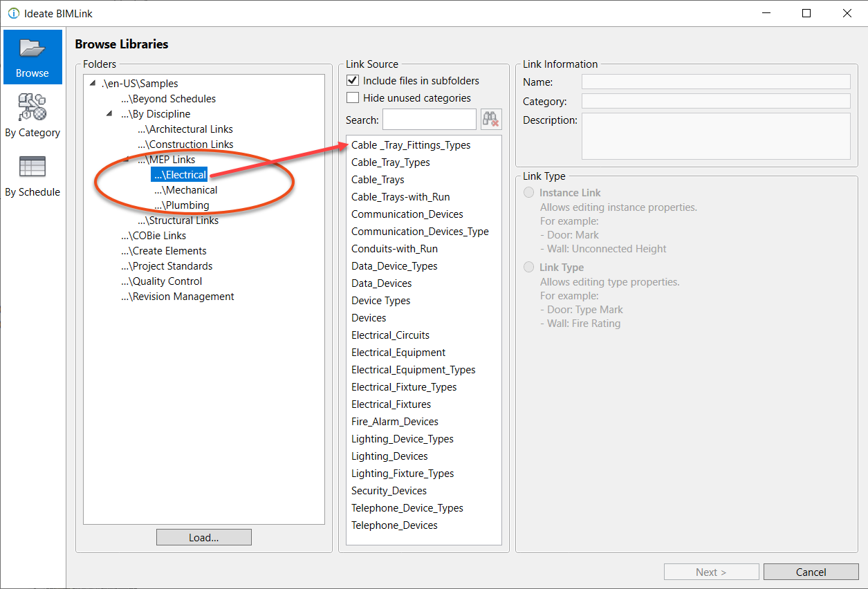Screen dimensions: 868x589
Task: Collapse the .\en-US\Samples root folder
Action: 93,84
